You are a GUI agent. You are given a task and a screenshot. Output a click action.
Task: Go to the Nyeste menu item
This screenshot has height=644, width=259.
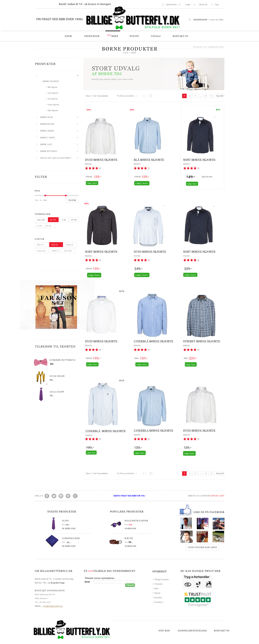134,36
